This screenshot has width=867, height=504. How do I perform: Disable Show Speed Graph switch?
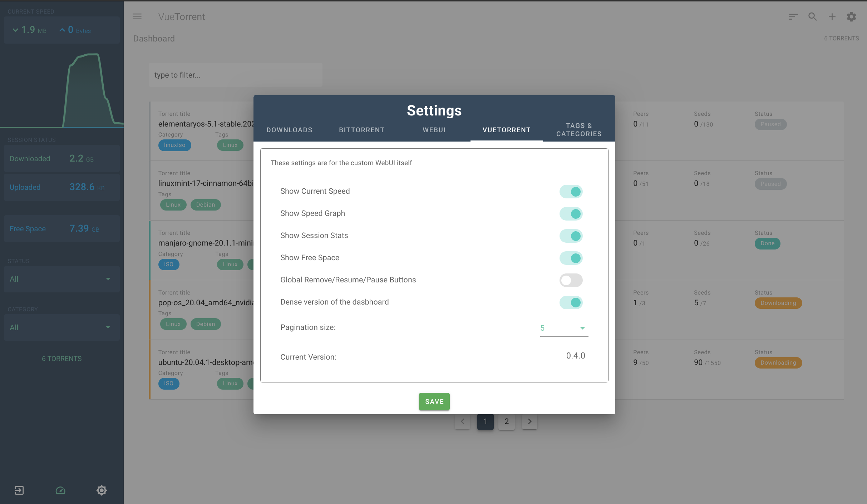[571, 214]
